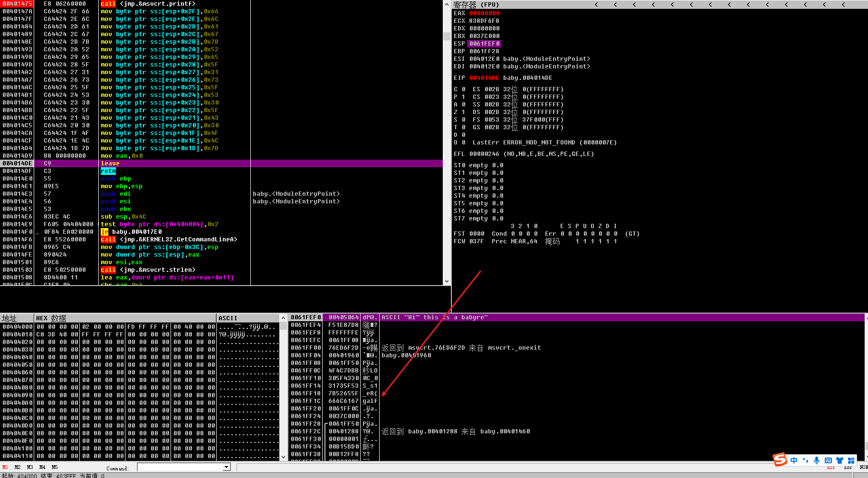Open the Sogou toolbox grid icon
Viewport: 868px width, 478px height.
[x=851, y=460]
